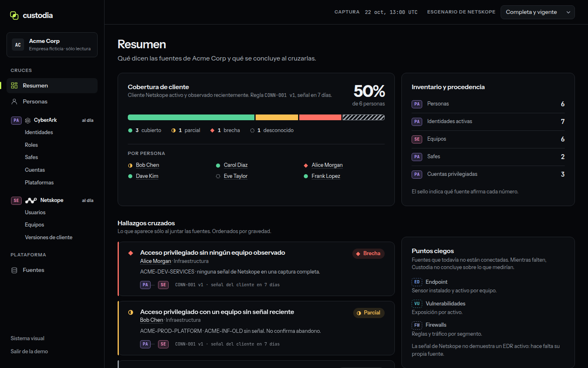Click the Netskope logo icon
This screenshot has width=588, height=368.
tap(31, 200)
